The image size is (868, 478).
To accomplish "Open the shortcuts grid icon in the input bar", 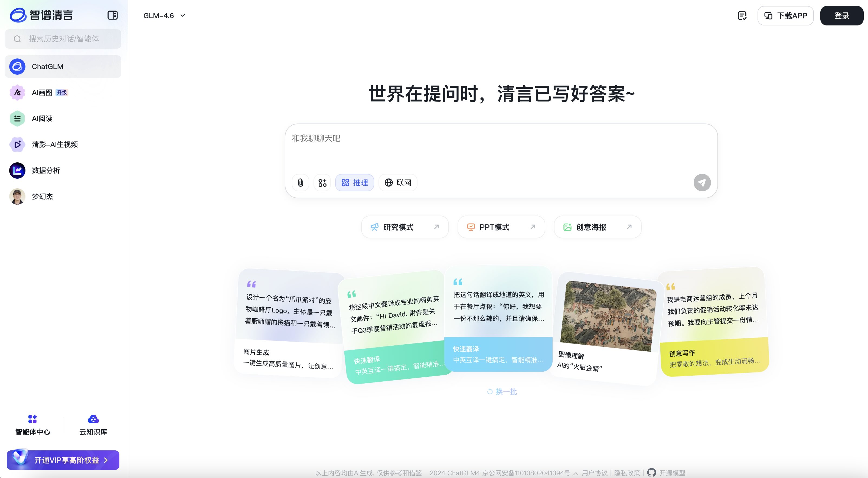I will pos(322,182).
